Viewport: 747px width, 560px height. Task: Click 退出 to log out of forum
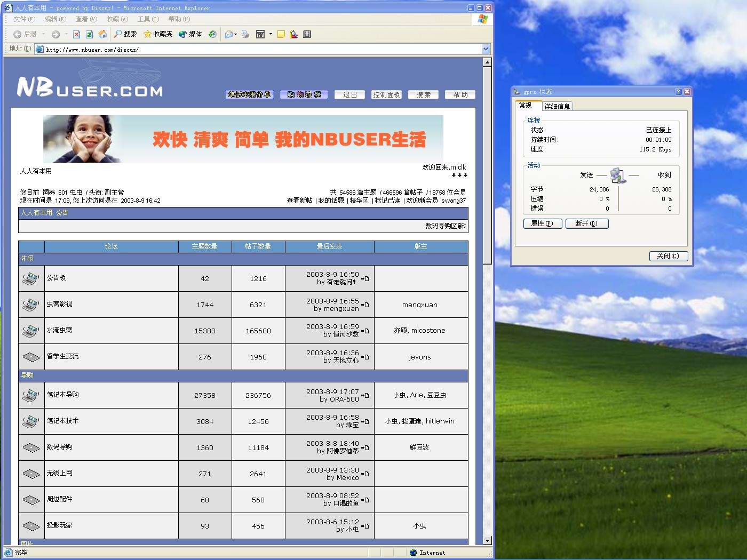[350, 95]
